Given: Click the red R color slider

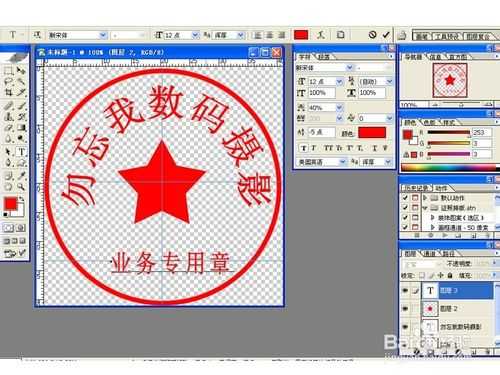Looking at the screenshot, I should tap(449, 132).
